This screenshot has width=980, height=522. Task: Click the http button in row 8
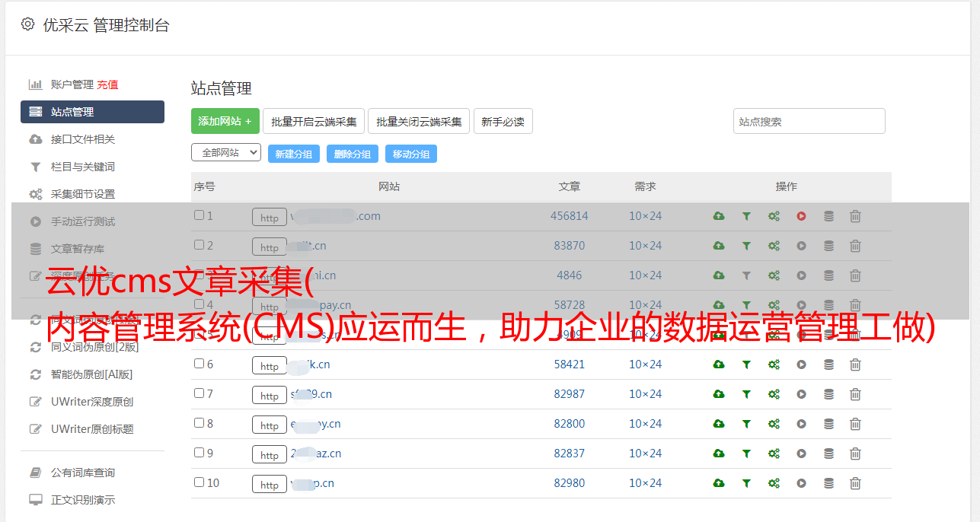coord(270,425)
